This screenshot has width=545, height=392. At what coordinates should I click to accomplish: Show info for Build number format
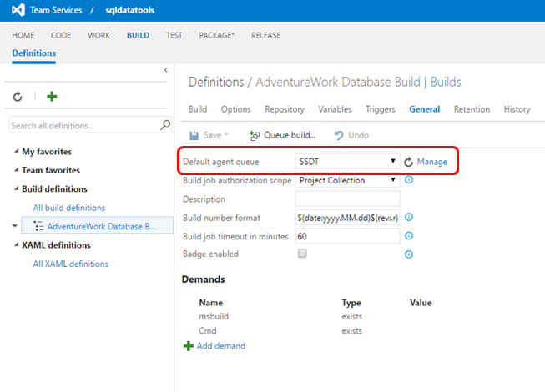[x=409, y=217]
